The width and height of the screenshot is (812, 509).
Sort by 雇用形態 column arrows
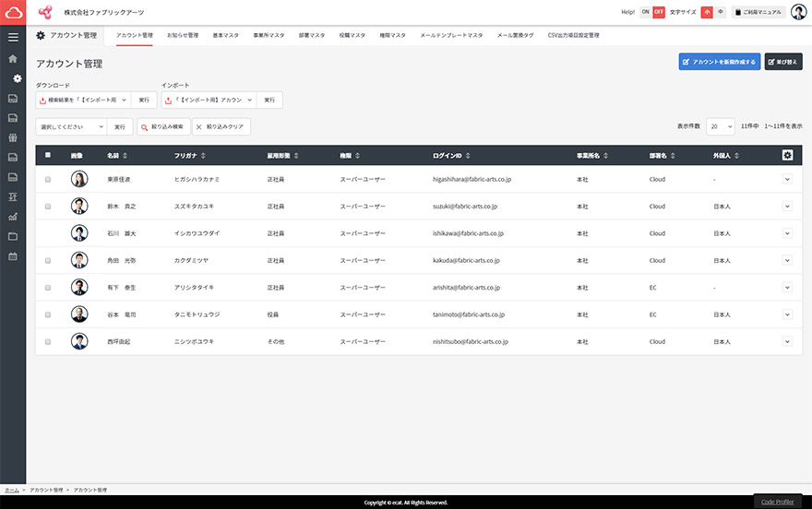click(296, 156)
